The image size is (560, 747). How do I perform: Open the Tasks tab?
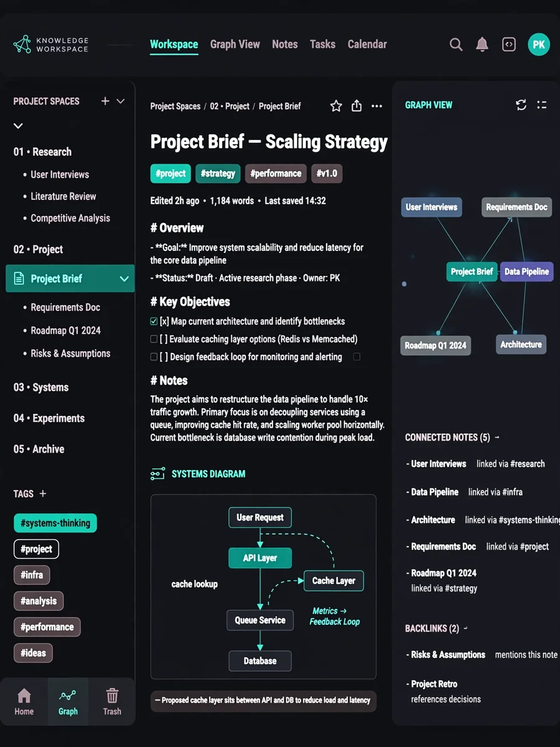pos(322,44)
